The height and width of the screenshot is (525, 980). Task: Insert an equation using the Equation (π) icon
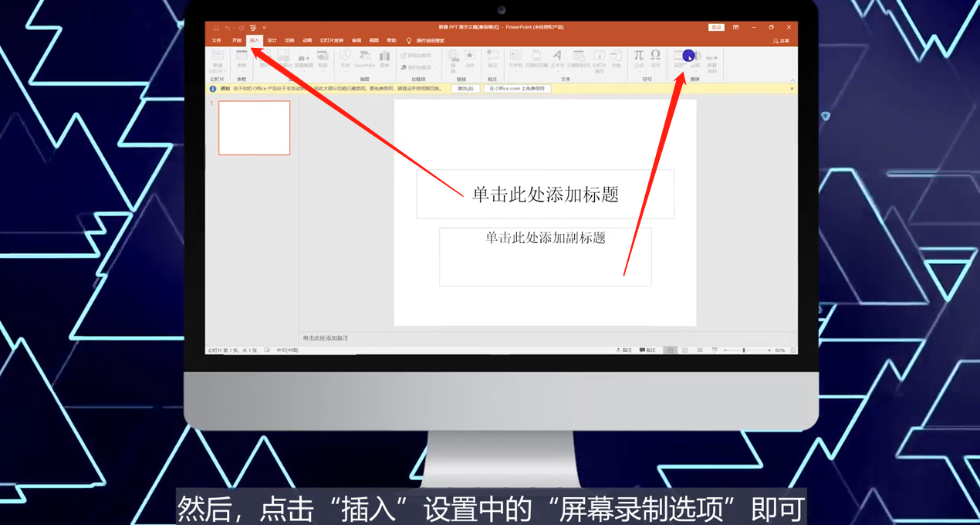click(639, 57)
